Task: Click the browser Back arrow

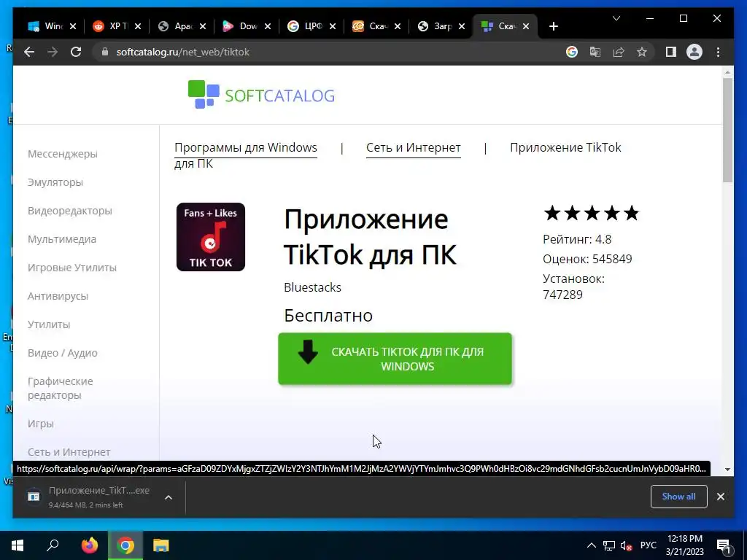Action: coord(29,52)
